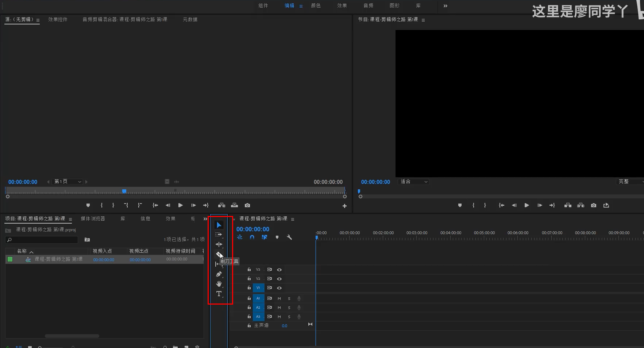The width and height of the screenshot is (644, 348).
Task: Sort by 名称 column header
Action: (x=22, y=251)
